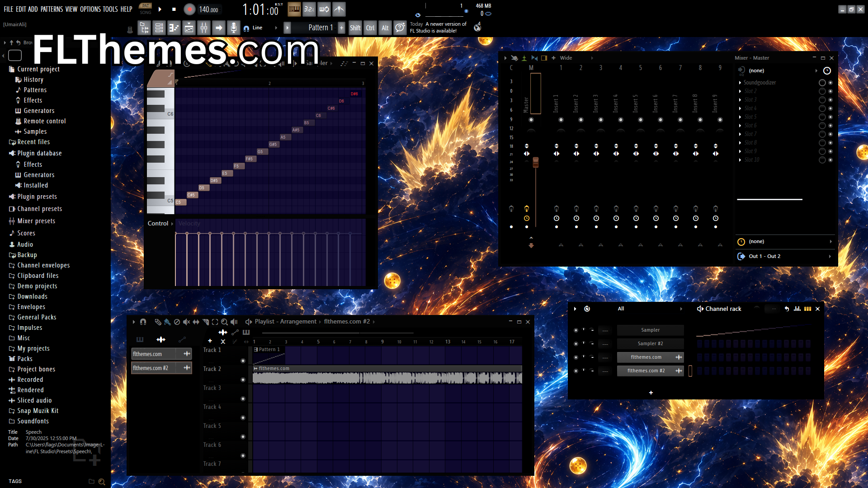Select the Delete tool in Playlist toolbar
Image resolution: width=868 pixels, height=488 pixels.
tap(177, 322)
